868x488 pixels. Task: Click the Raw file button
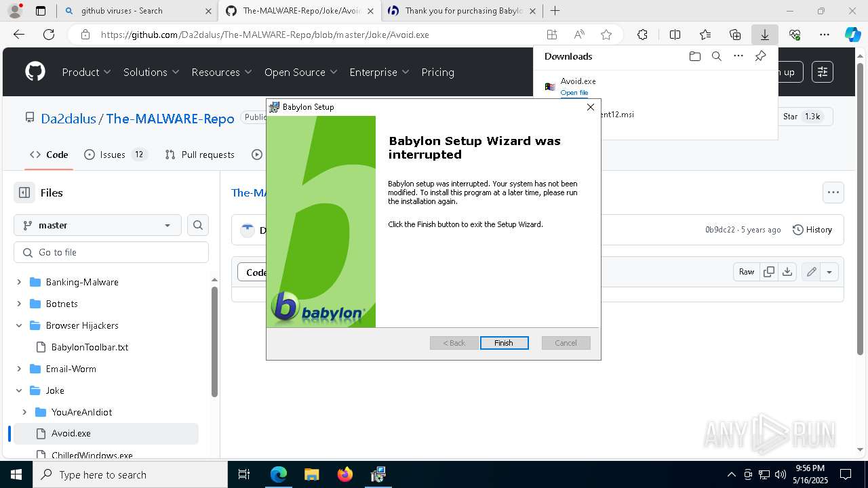point(747,272)
